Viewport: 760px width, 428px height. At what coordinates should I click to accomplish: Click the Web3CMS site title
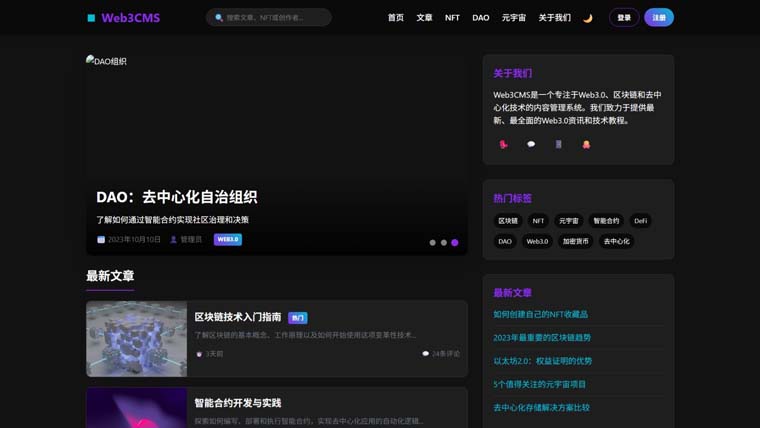click(x=130, y=18)
